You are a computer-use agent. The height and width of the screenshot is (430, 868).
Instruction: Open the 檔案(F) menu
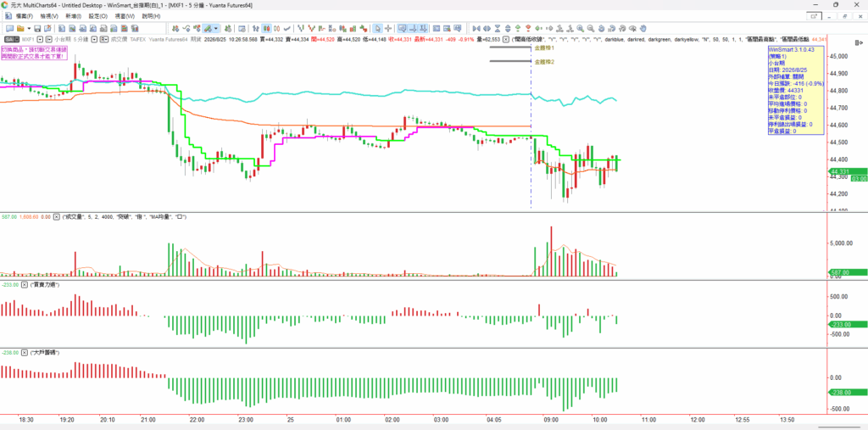tap(25, 17)
